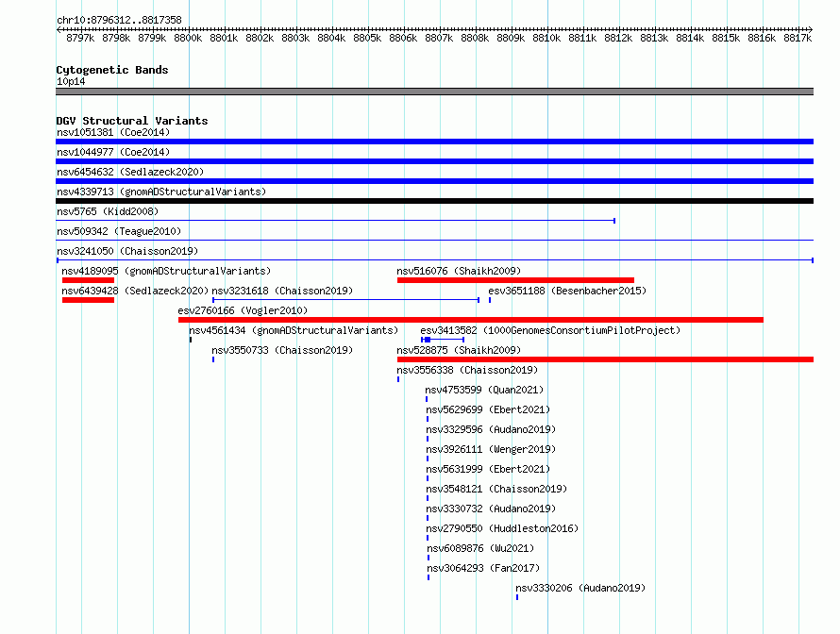This screenshot has height=634, width=840.
Task: Open the nsv3329596 (Audano2019) label
Action: click(491, 429)
